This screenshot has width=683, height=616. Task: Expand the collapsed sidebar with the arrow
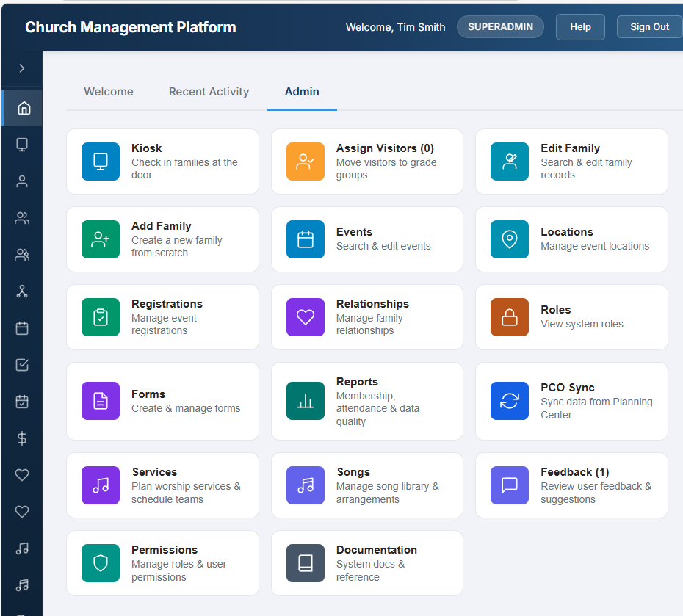coord(21,68)
